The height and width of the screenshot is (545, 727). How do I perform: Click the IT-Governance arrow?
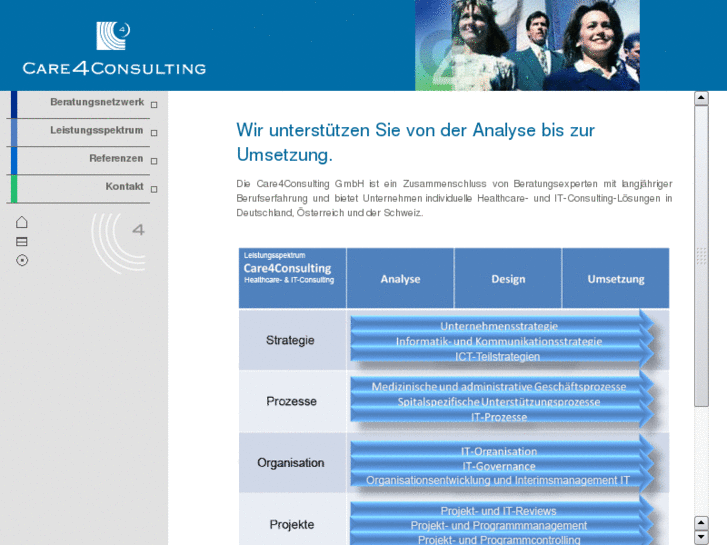pos(502,466)
